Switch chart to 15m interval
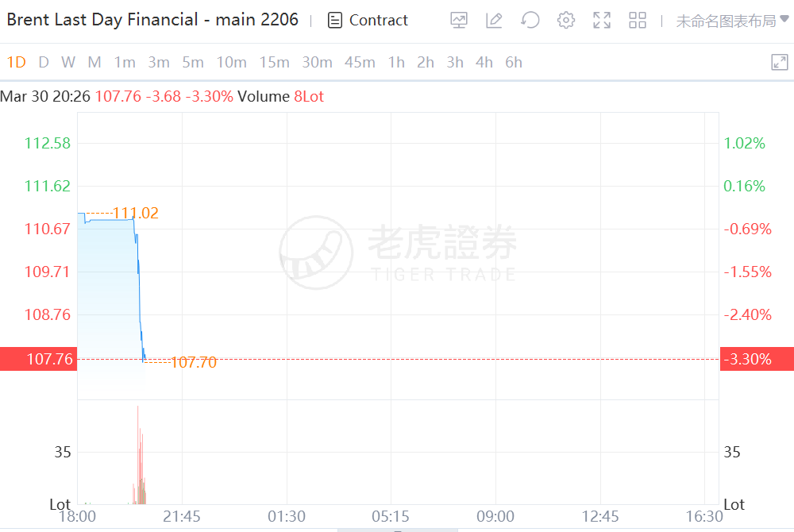 (x=274, y=63)
